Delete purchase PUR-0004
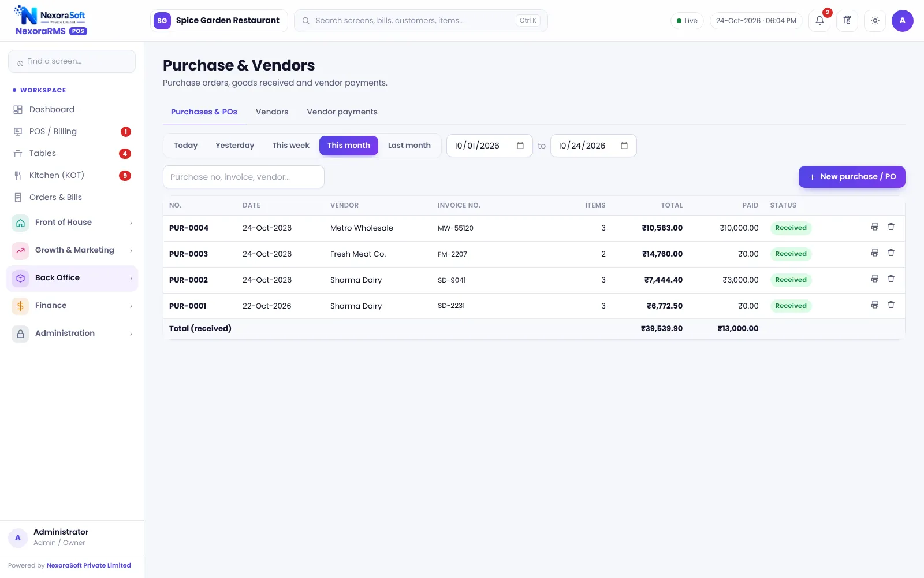Screen dimensions: 924x578 pos(891,227)
